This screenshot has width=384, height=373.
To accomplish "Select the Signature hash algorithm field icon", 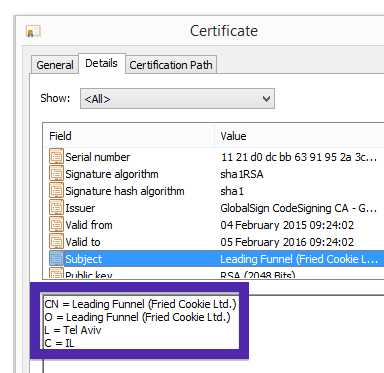I will point(56,190).
